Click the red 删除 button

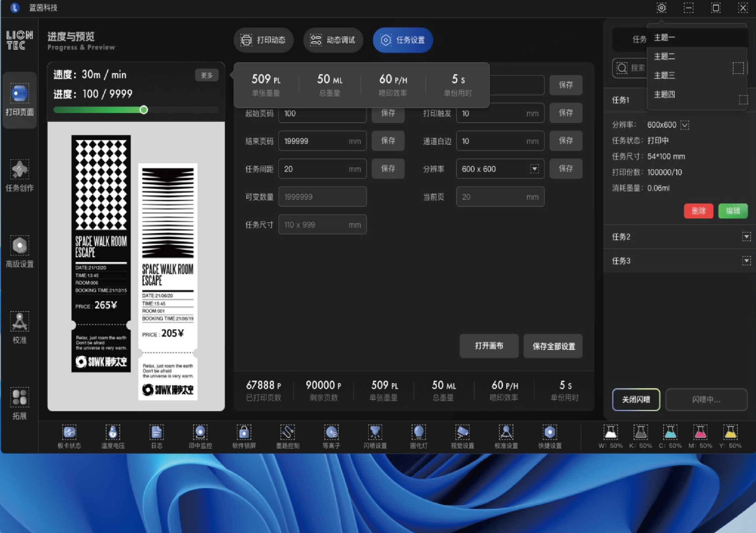(x=699, y=211)
